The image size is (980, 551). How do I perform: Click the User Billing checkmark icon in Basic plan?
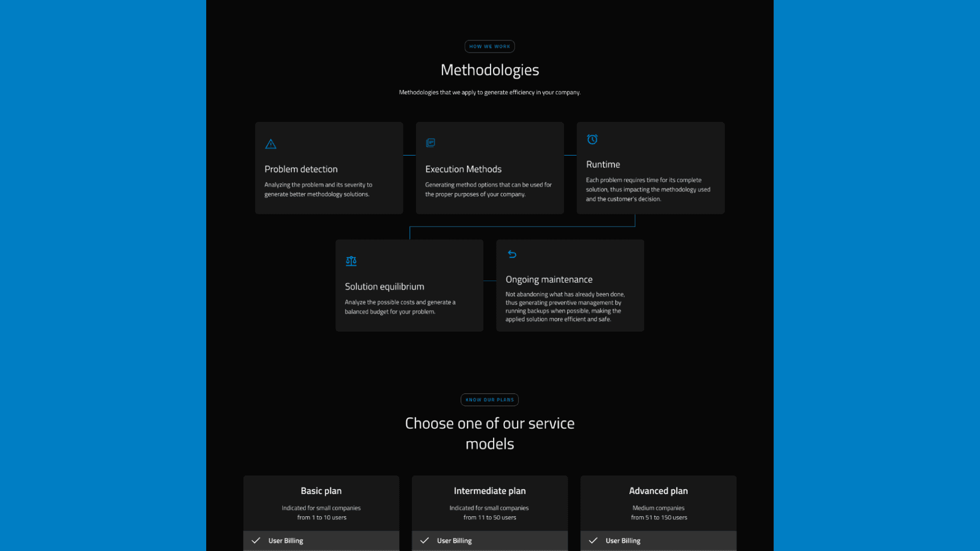(x=255, y=540)
